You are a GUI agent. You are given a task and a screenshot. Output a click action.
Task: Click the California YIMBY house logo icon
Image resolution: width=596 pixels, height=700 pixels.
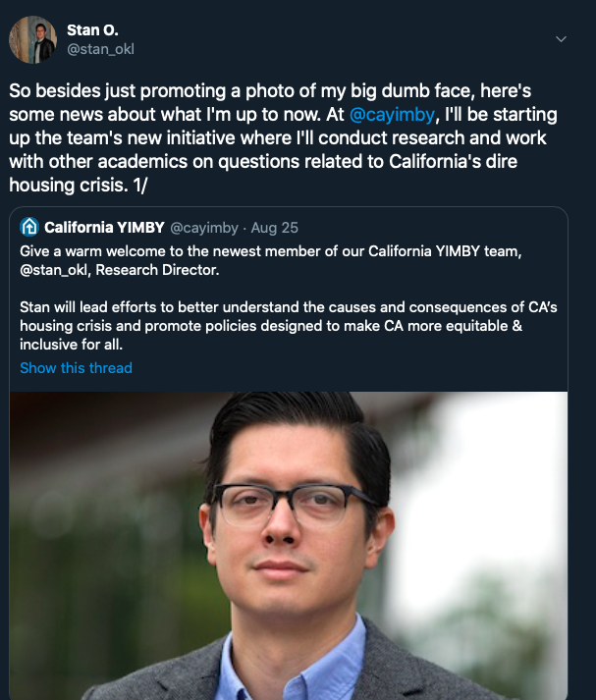(x=29, y=227)
